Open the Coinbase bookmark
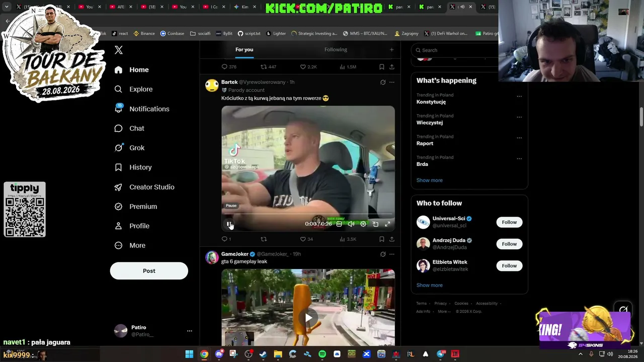This screenshot has height=362, width=644. click(x=172, y=34)
